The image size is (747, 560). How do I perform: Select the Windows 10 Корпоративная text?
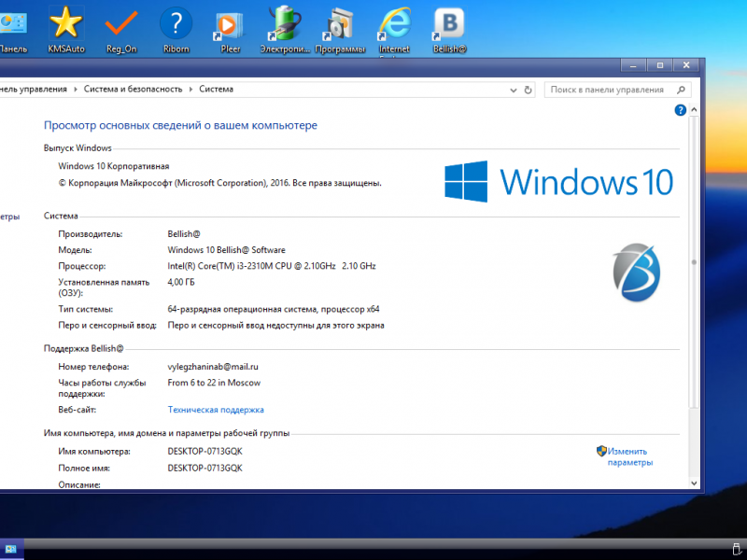(113, 166)
